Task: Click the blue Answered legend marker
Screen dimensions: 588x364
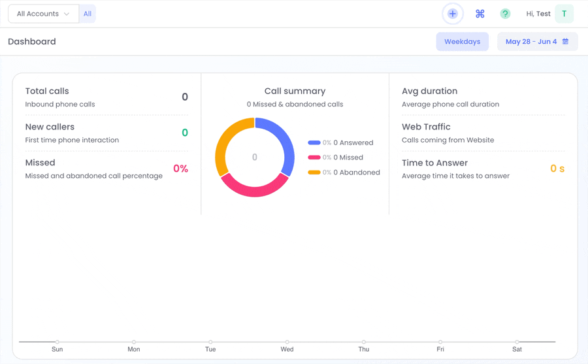Action: coord(314,142)
